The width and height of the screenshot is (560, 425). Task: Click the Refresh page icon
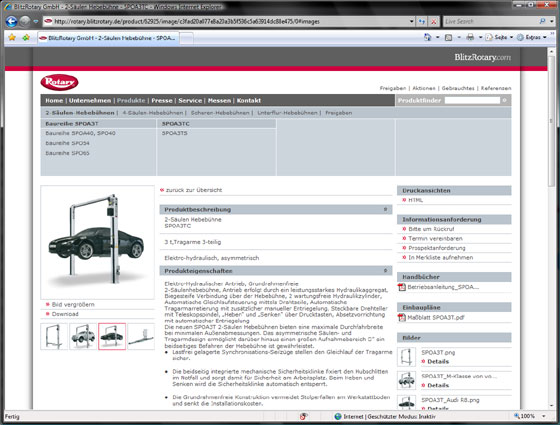(x=422, y=21)
